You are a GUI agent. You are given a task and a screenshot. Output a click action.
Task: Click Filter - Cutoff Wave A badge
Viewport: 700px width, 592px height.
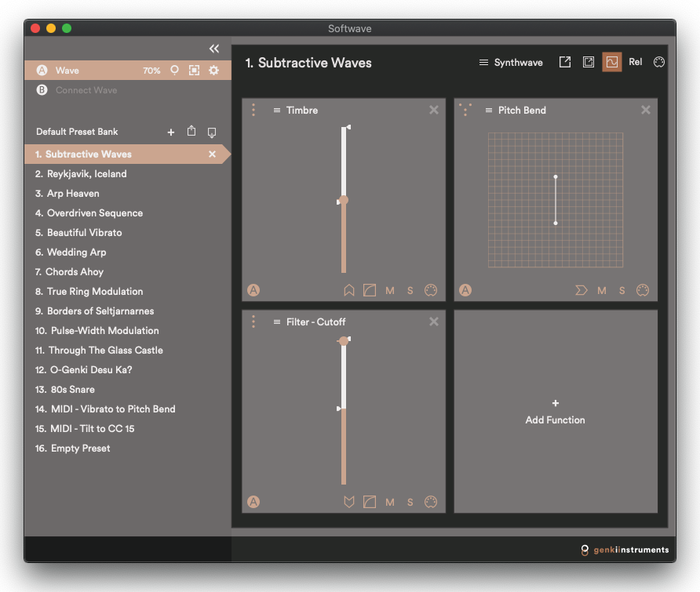253,502
